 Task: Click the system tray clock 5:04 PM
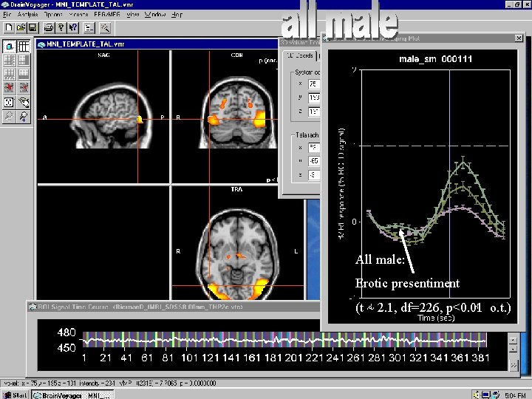(x=516, y=395)
